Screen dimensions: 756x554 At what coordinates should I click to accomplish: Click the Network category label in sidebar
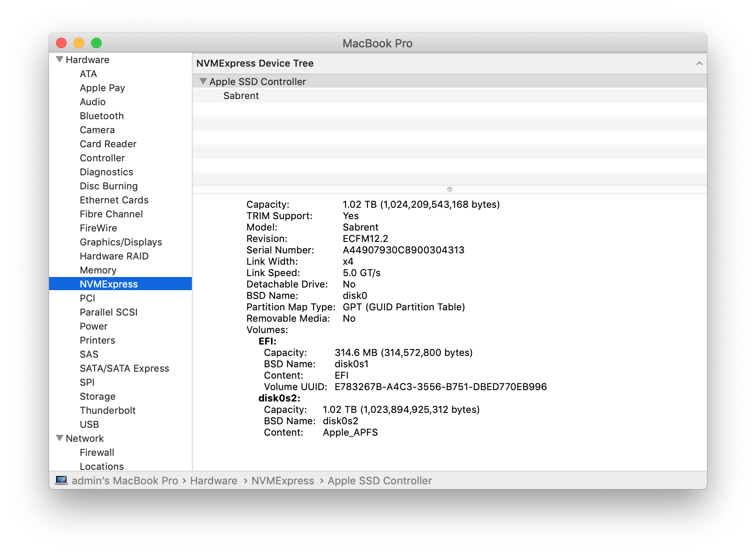coord(85,438)
